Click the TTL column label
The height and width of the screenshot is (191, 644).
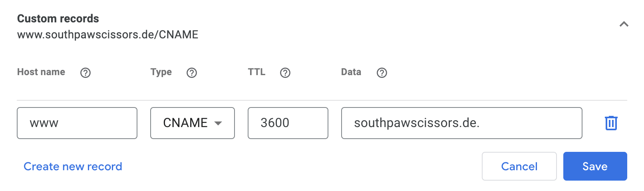coord(256,72)
